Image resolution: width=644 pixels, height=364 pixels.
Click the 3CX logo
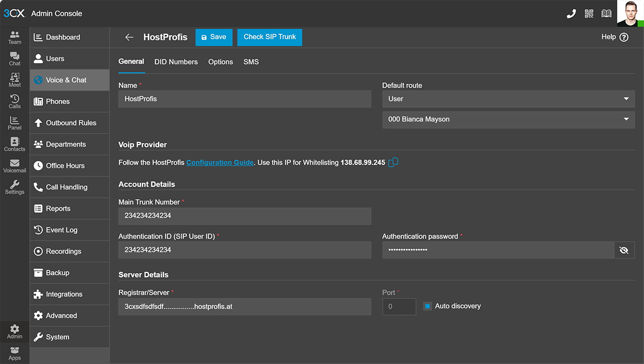(14, 13)
